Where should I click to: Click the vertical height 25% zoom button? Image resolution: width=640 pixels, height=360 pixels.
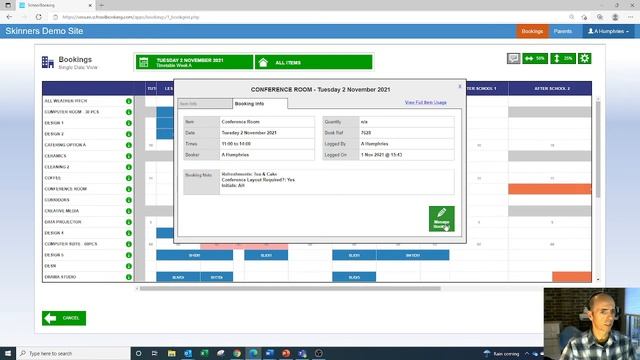(x=563, y=58)
